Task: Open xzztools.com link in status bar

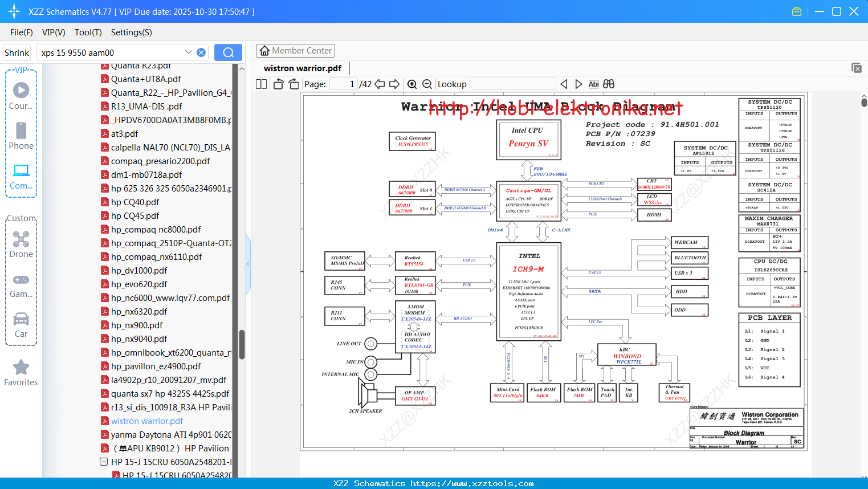Action: [x=472, y=483]
